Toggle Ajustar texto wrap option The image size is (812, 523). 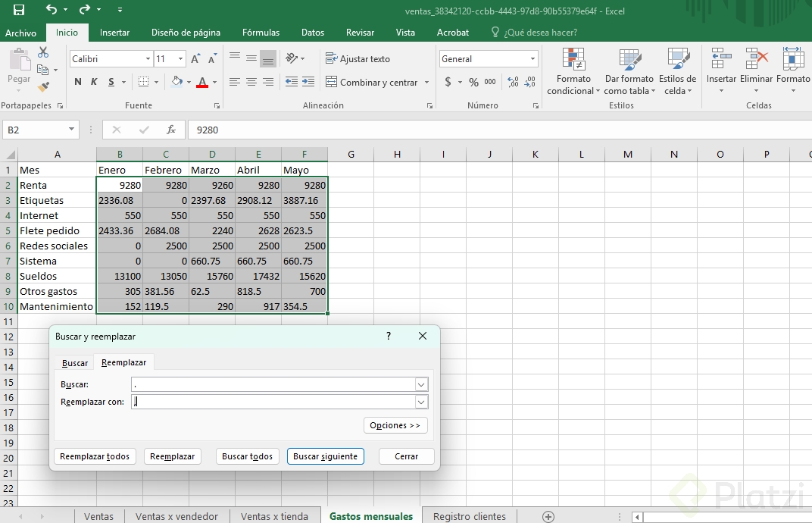tap(358, 59)
